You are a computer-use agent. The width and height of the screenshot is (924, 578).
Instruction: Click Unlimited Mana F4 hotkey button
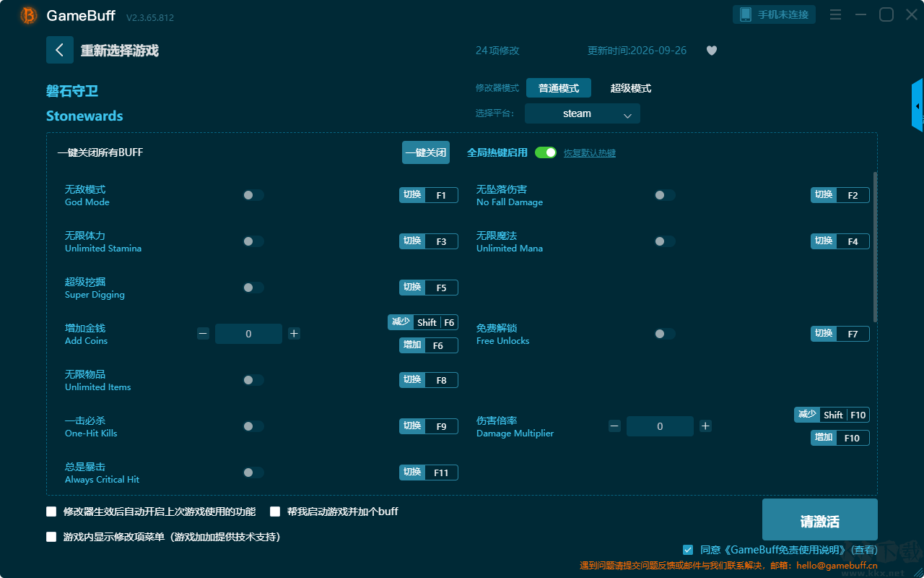click(840, 241)
